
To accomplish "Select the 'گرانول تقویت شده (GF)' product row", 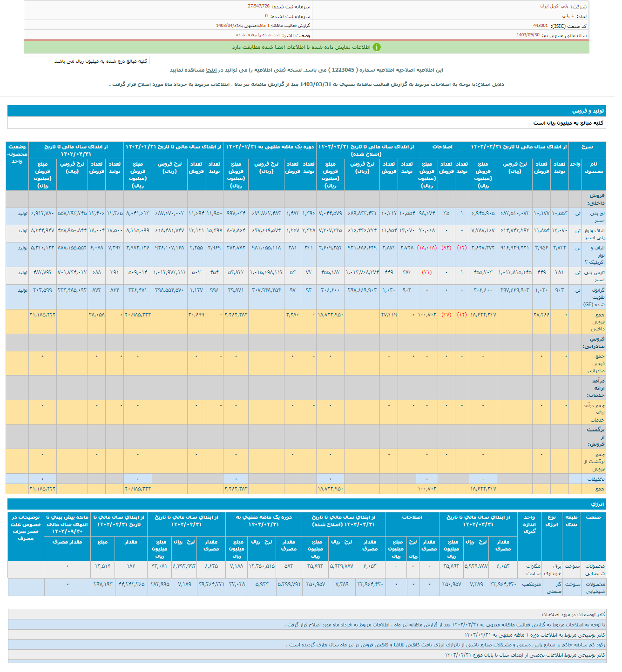I will click(594, 297).
